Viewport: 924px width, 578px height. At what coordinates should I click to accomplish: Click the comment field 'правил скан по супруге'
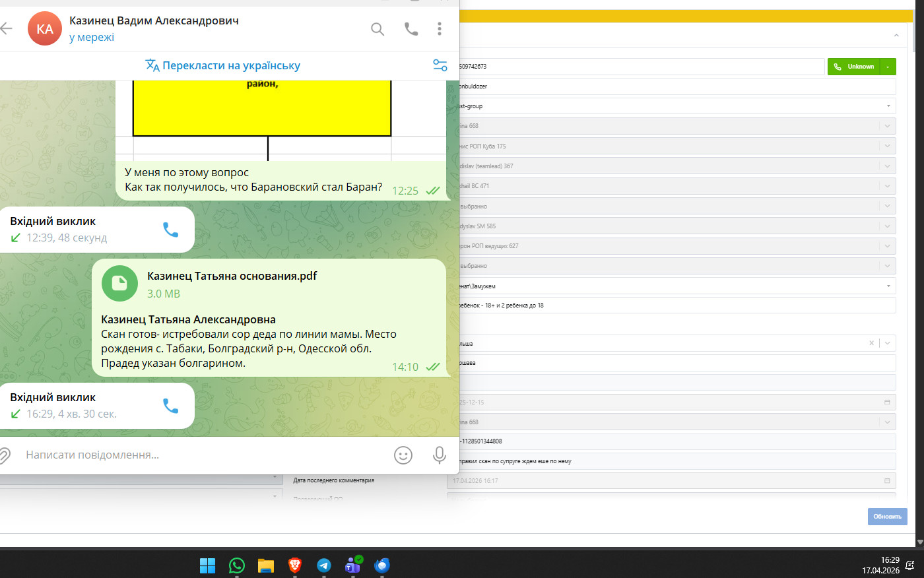(x=677, y=461)
